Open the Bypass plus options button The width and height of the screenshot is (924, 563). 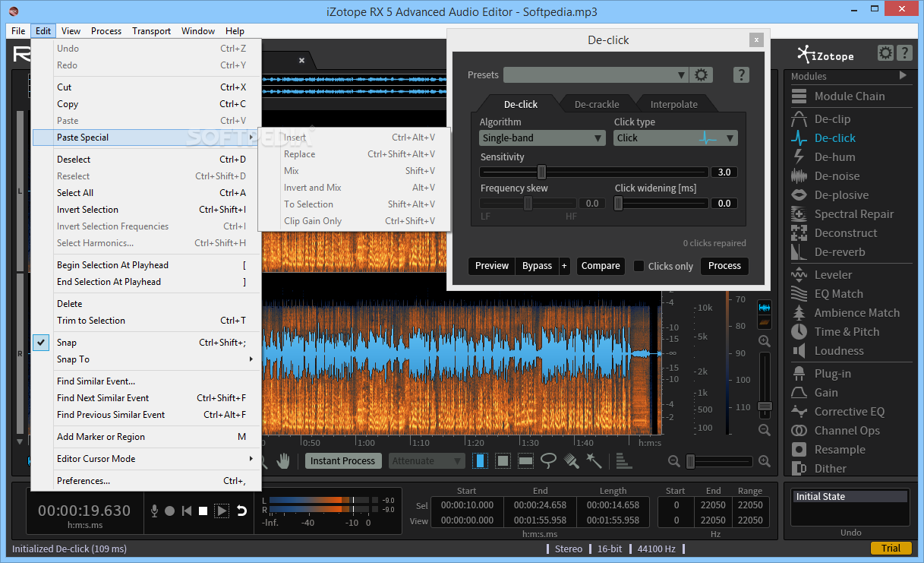[564, 266]
